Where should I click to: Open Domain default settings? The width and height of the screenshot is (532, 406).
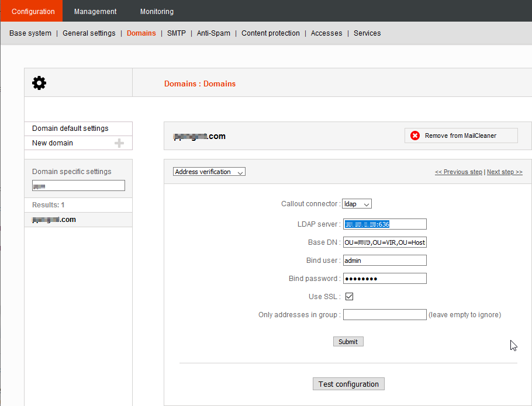tap(78, 129)
